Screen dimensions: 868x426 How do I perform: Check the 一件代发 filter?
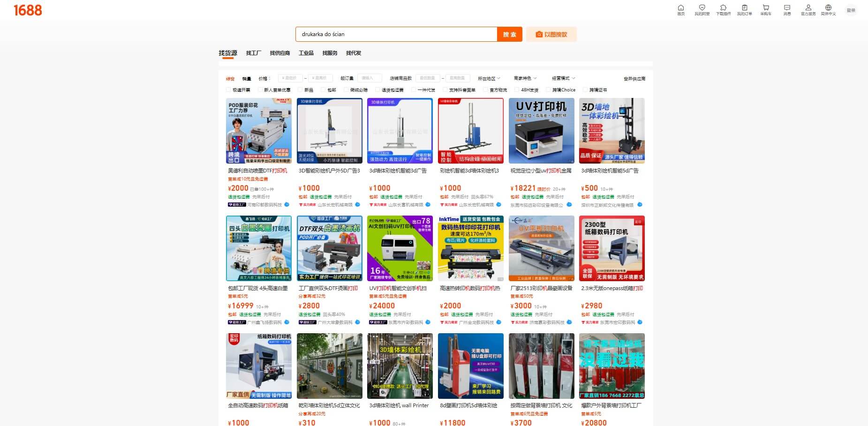click(x=414, y=90)
